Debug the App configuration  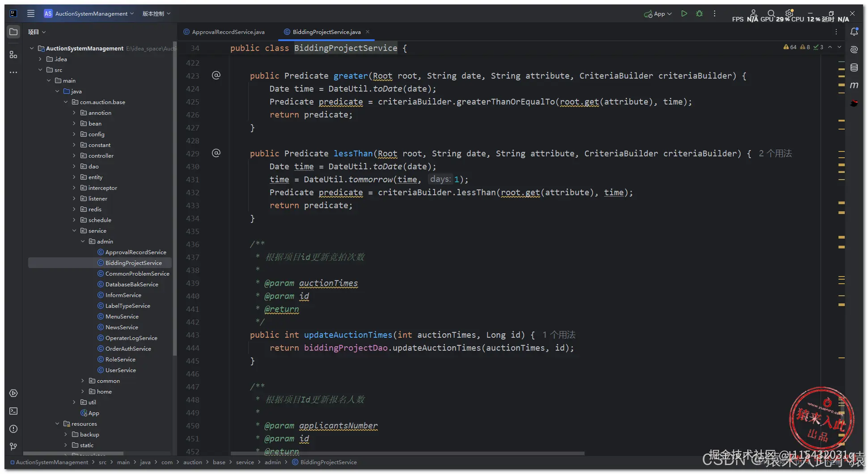point(699,13)
